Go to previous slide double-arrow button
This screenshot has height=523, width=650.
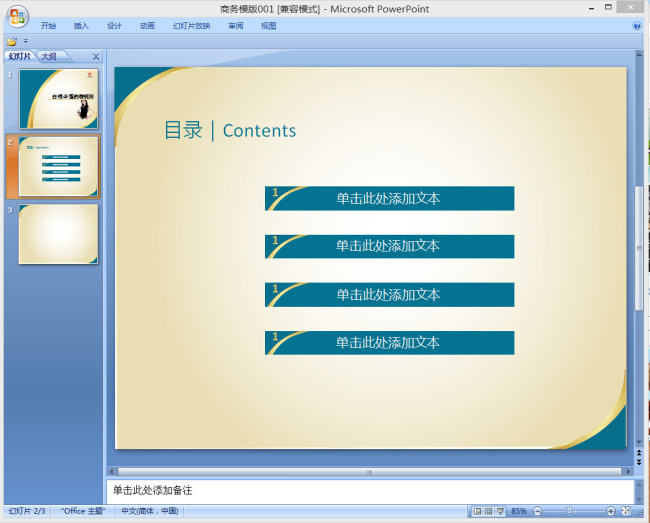pos(639,453)
